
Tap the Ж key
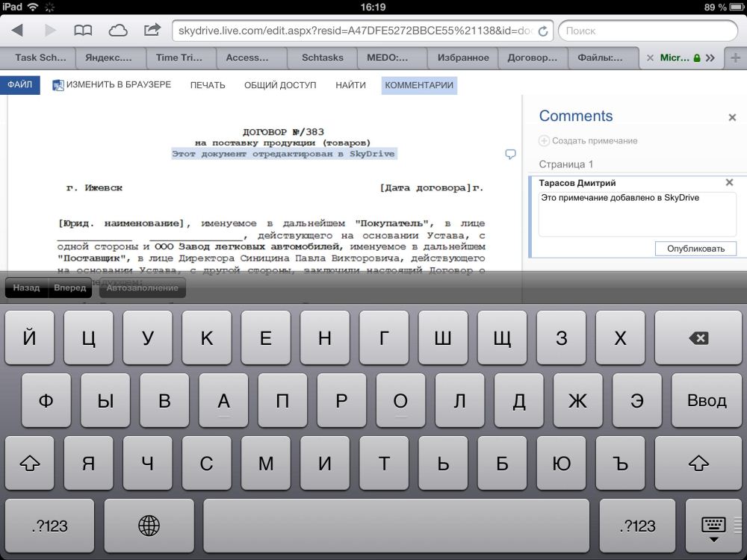click(x=578, y=400)
